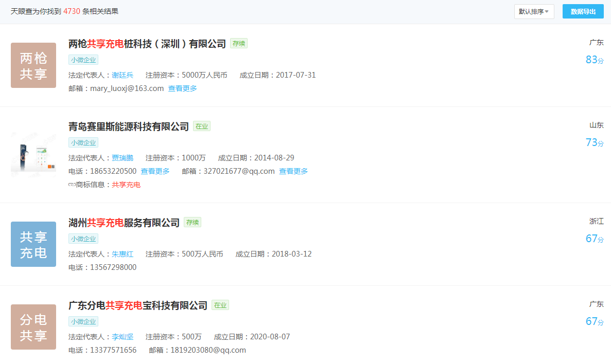
Task: Click 成立日期 2018-03-12 value
Action: (292, 254)
